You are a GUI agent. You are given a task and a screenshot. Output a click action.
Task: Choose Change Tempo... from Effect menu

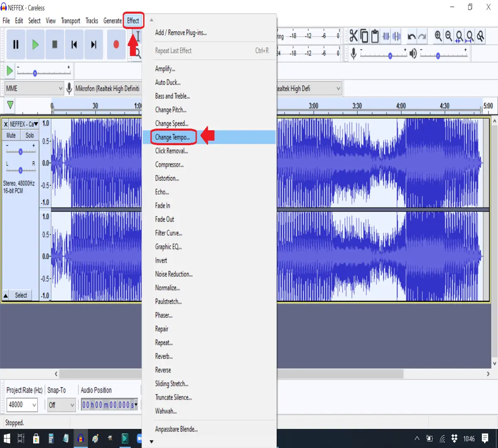pyautogui.click(x=209, y=137)
